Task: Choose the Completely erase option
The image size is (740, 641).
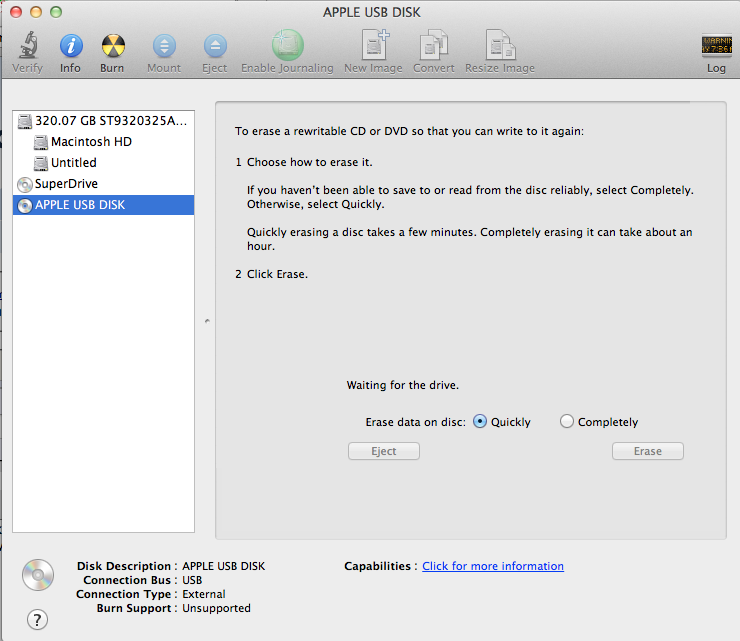Action: click(x=566, y=421)
